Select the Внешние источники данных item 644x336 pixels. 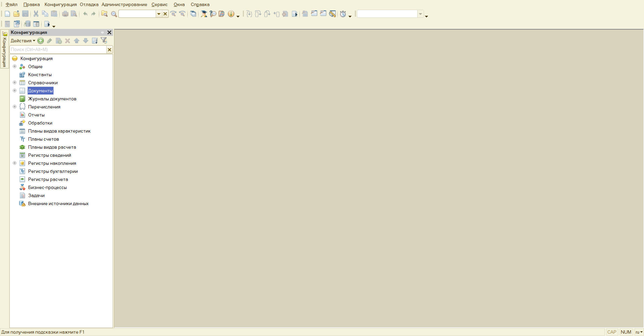(x=58, y=203)
